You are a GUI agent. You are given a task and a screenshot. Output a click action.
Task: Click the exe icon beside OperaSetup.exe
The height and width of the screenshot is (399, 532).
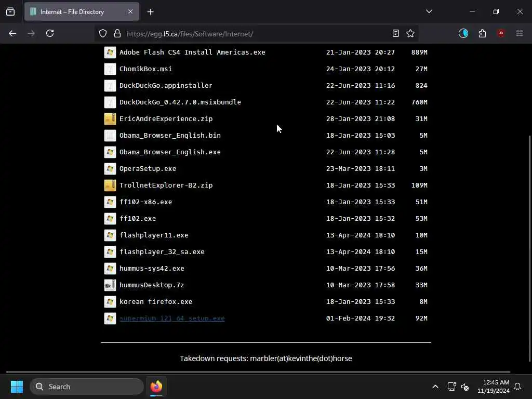click(110, 169)
